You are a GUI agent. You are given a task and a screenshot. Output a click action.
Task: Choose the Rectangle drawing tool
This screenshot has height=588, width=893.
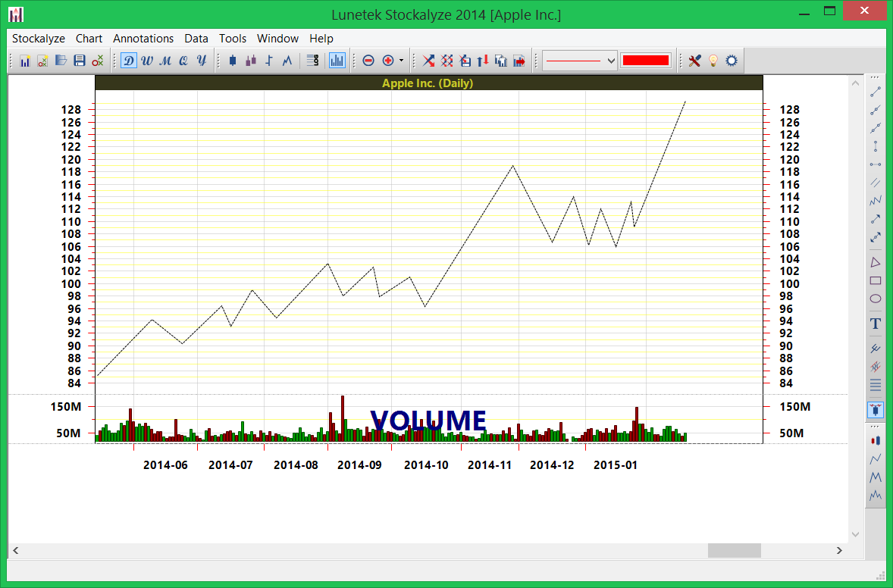pyautogui.click(x=875, y=280)
